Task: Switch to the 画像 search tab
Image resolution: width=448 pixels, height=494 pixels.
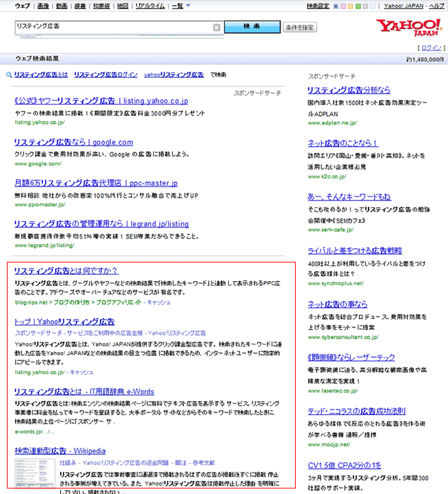Action: point(43,6)
